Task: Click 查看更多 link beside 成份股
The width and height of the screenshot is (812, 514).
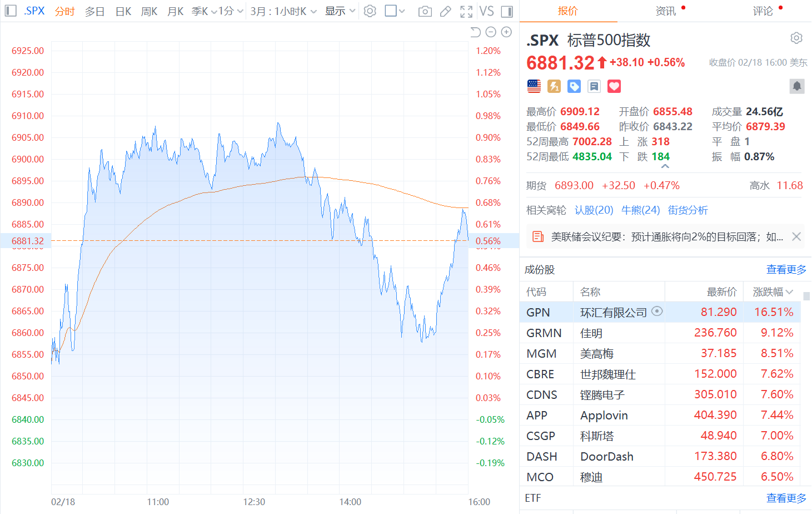Action: (786, 270)
